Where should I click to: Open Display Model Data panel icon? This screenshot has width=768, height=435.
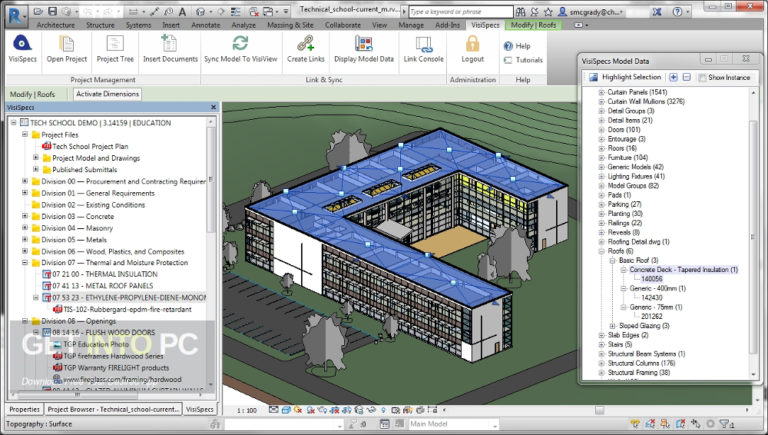[364, 44]
